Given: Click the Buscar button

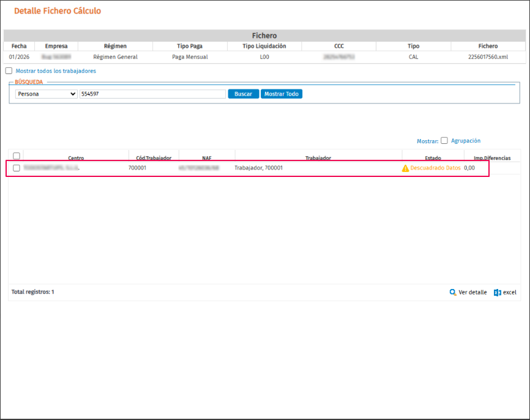Looking at the screenshot, I should click(244, 94).
